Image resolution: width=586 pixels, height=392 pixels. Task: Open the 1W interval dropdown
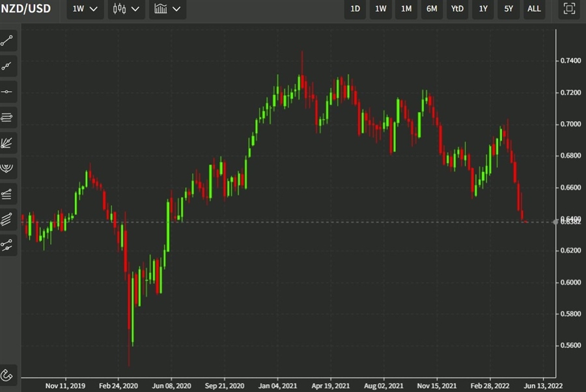pyautogui.click(x=85, y=8)
